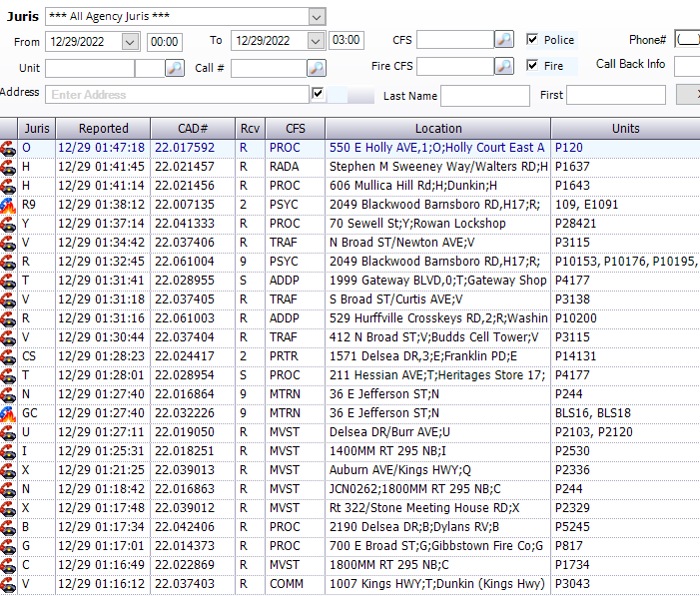This screenshot has height=596, width=700.
Task: Click police icon for CAD# 22.039012
Action: pos(8,508)
